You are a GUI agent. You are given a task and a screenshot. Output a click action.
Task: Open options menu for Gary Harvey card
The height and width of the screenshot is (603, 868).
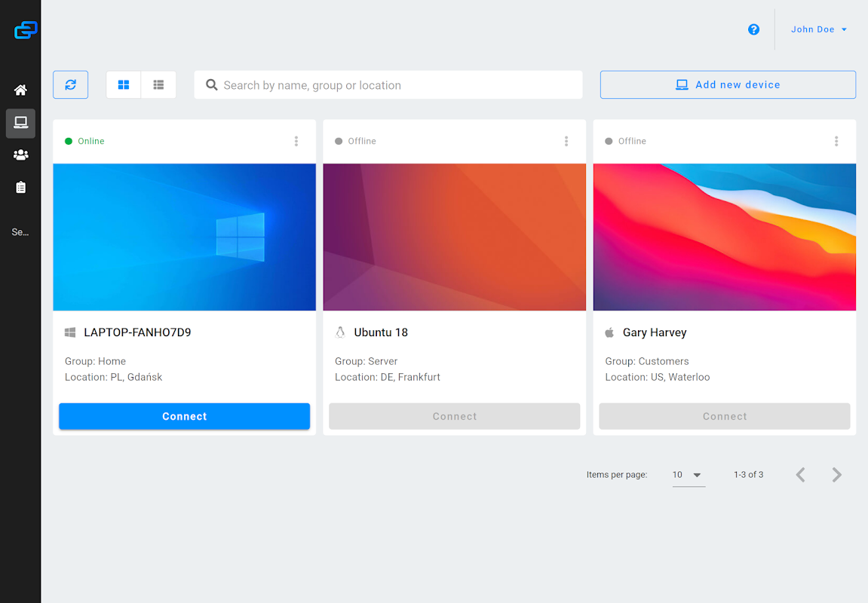(x=836, y=141)
